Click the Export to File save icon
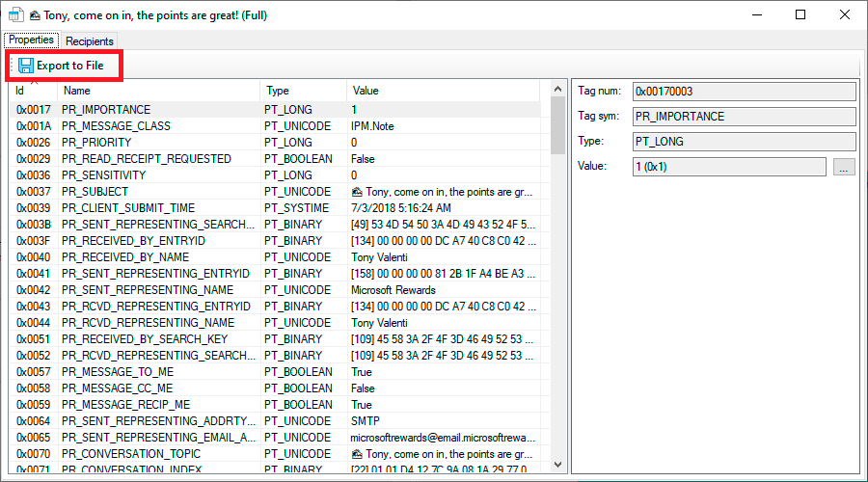Viewport: 868px width, 482px height. [x=25, y=66]
